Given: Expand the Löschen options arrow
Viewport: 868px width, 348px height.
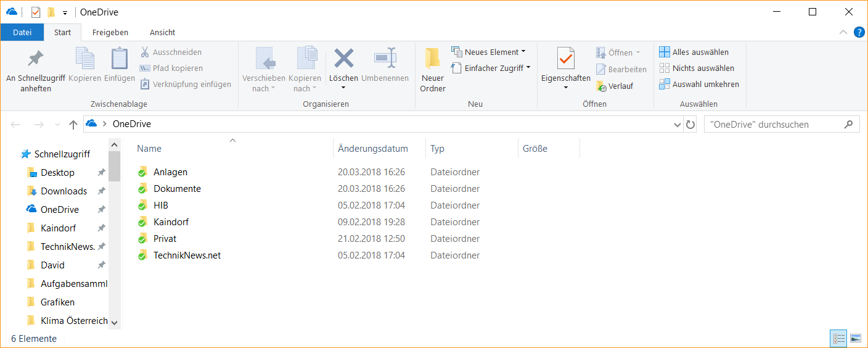Looking at the screenshot, I should [343, 88].
